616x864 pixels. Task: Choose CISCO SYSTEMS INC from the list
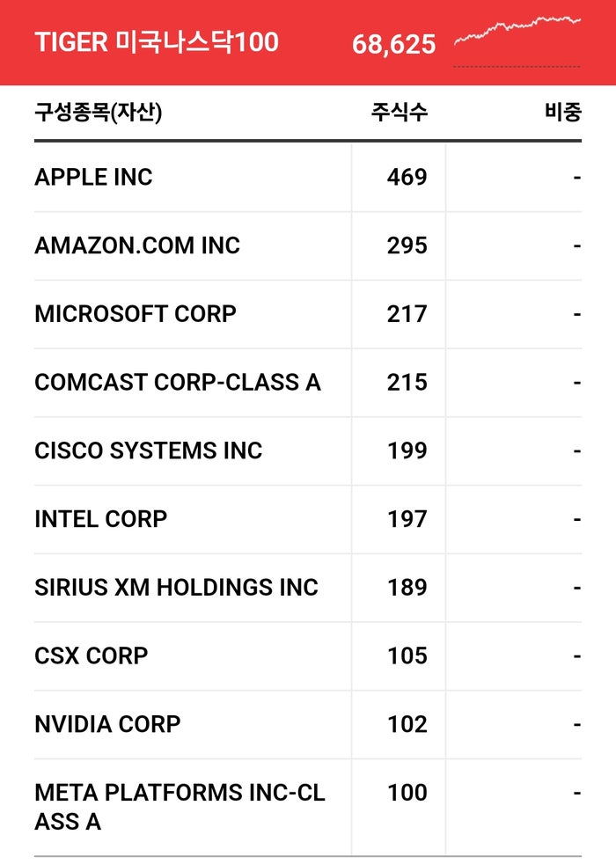pyautogui.click(x=149, y=450)
